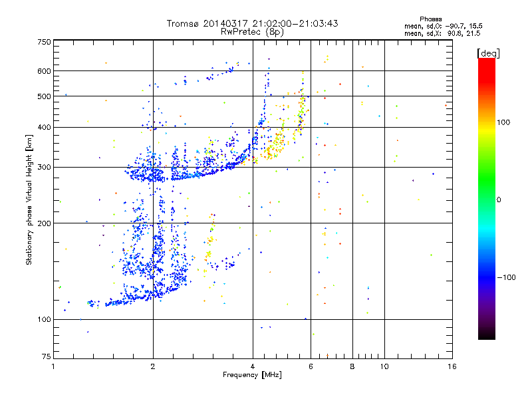Click x-axis tick label '1'
Screen dimensions: 532x399
[x=53, y=366]
